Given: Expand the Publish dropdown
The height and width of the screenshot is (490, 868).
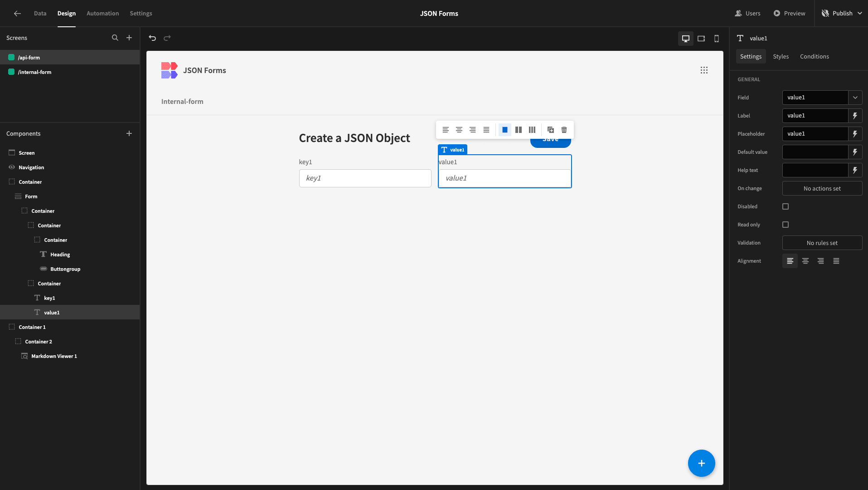Looking at the screenshot, I should [860, 13].
